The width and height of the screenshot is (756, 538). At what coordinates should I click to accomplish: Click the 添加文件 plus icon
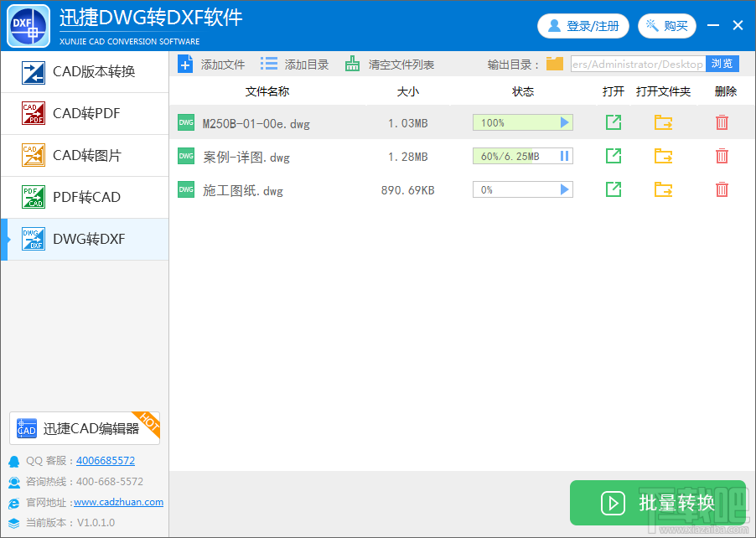185,65
